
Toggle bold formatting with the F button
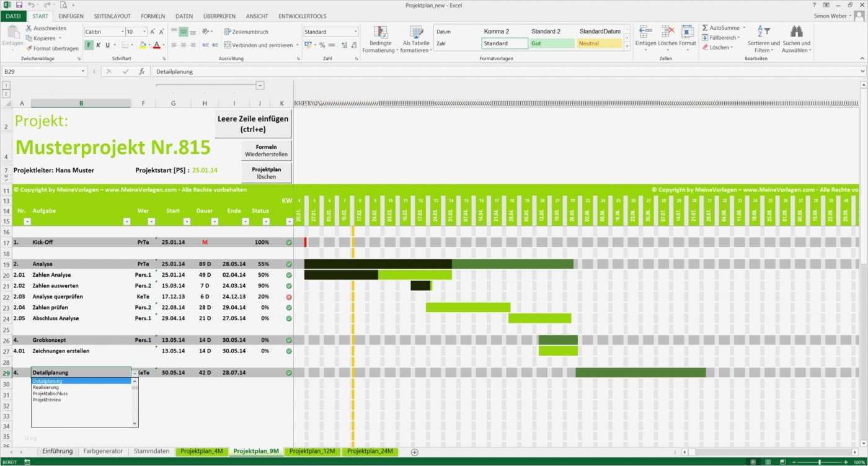(88, 45)
